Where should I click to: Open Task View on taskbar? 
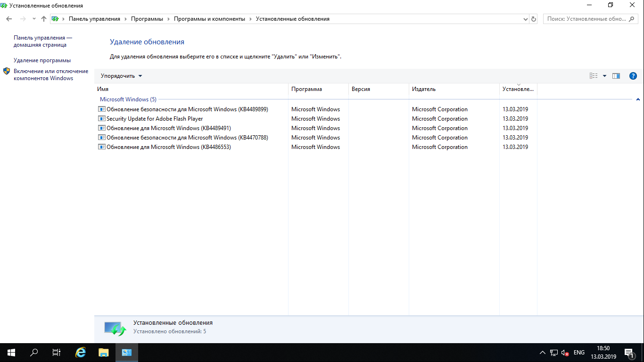pos(57,353)
